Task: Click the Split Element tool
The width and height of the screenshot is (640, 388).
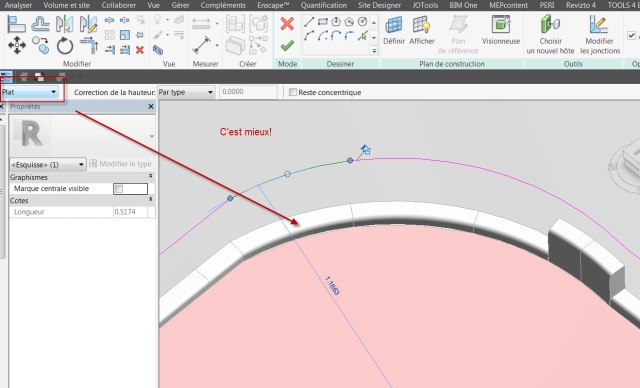Action: pyautogui.click(x=109, y=20)
